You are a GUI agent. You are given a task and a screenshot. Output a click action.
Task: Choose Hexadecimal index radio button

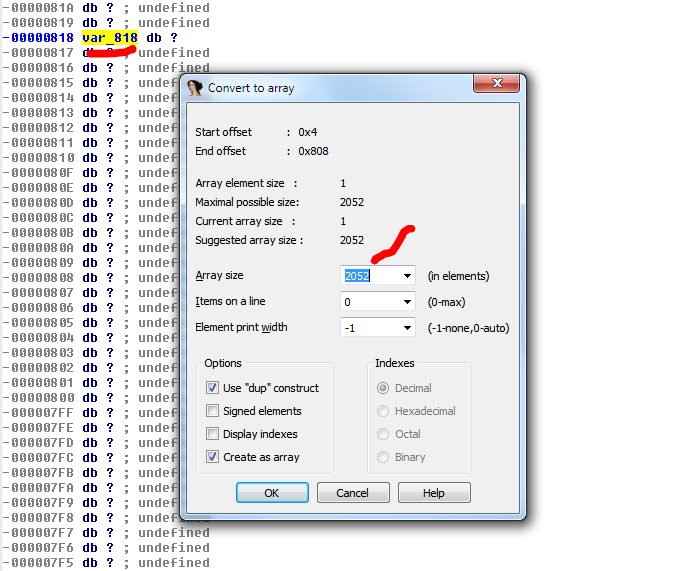(383, 411)
